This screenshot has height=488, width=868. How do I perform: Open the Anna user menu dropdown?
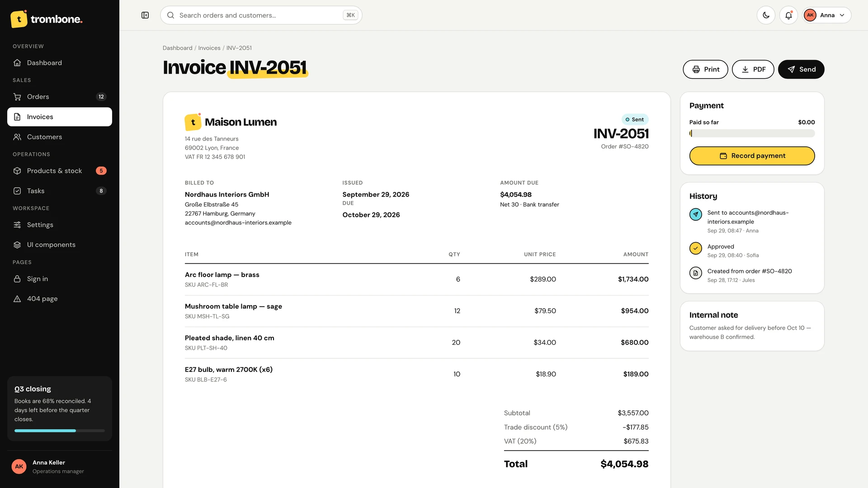click(826, 15)
